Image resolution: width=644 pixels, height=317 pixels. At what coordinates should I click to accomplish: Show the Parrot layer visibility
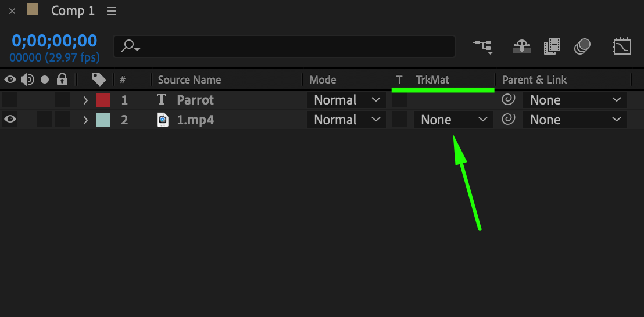point(10,100)
